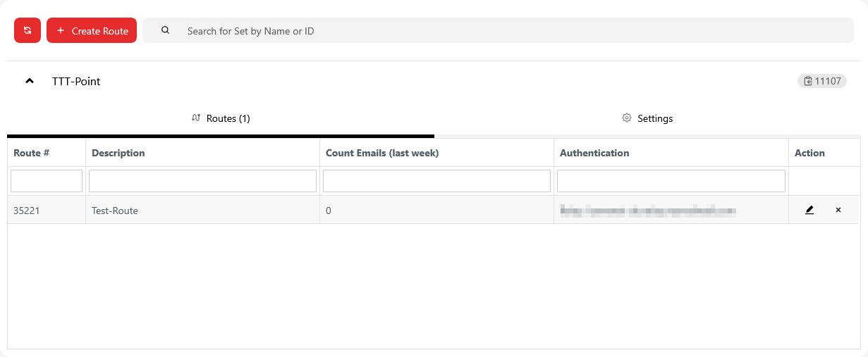Edit the Test-Route with pencil icon

(x=809, y=210)
